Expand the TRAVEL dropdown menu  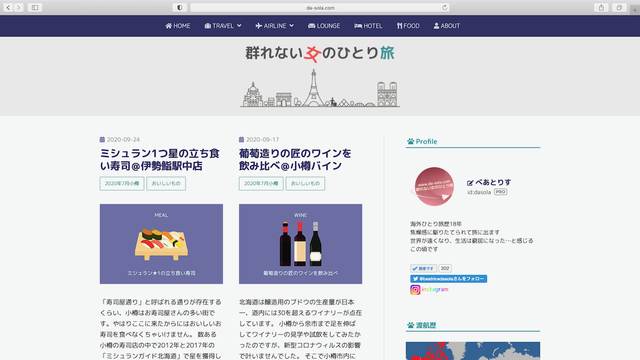pyautogui.click(x=223, y=26)
